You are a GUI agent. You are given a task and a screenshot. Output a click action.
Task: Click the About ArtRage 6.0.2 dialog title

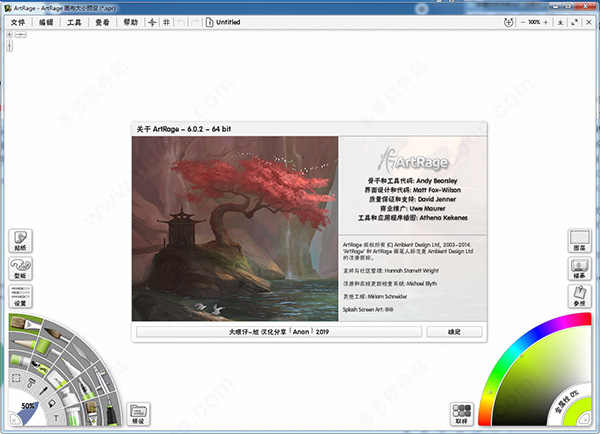pos(184,129)
